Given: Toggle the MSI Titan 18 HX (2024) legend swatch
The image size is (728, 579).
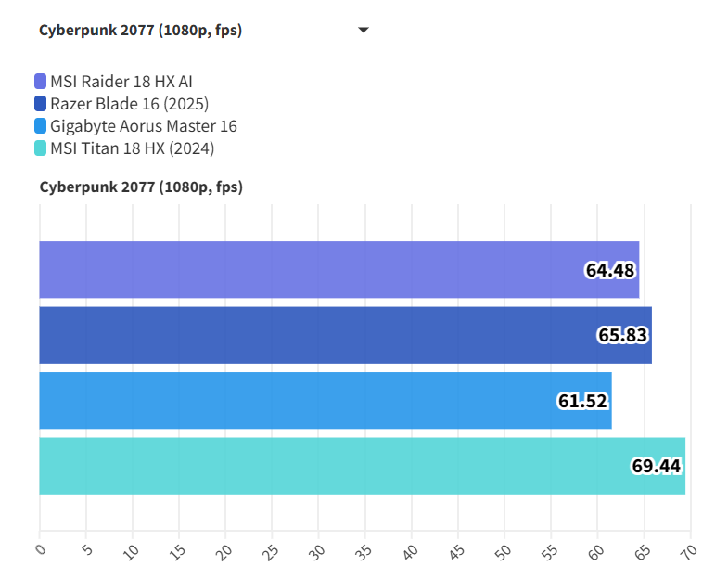Looking at the screenshot, I should coord(41,148).
